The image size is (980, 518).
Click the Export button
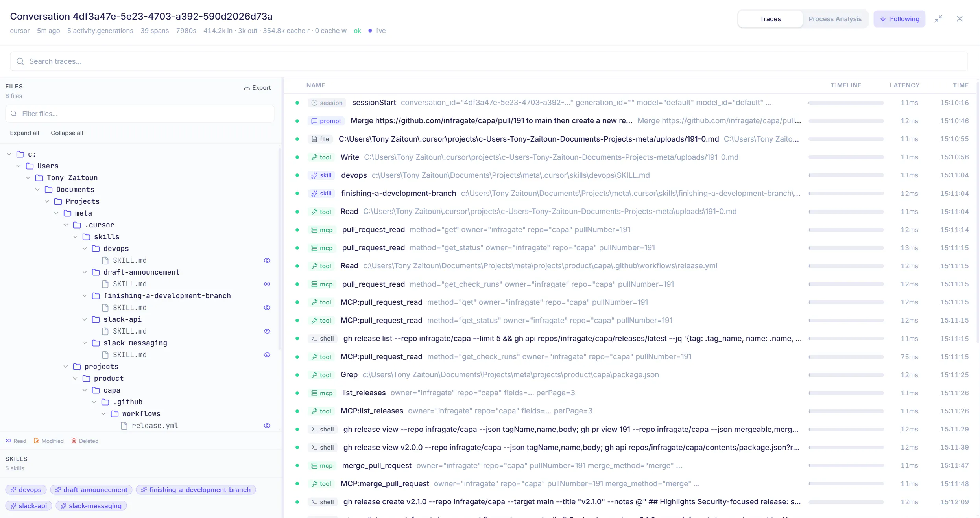coord(257,88)
